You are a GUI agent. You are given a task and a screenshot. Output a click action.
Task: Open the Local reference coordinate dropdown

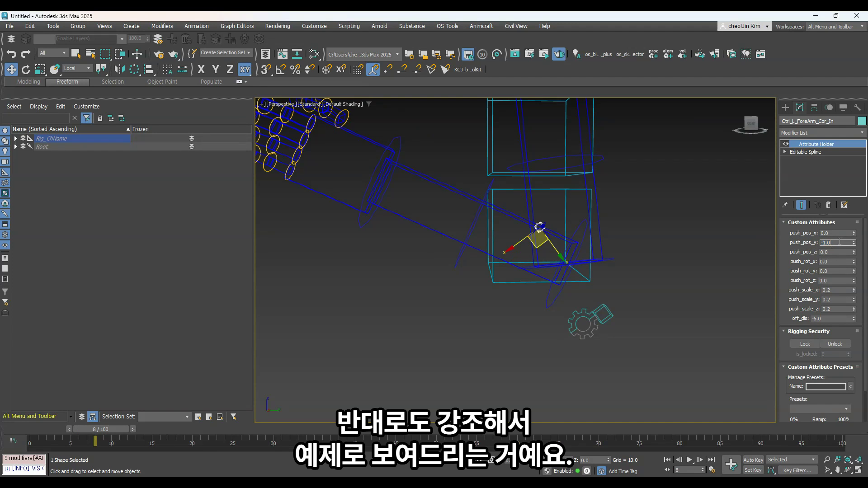[77, 69]
